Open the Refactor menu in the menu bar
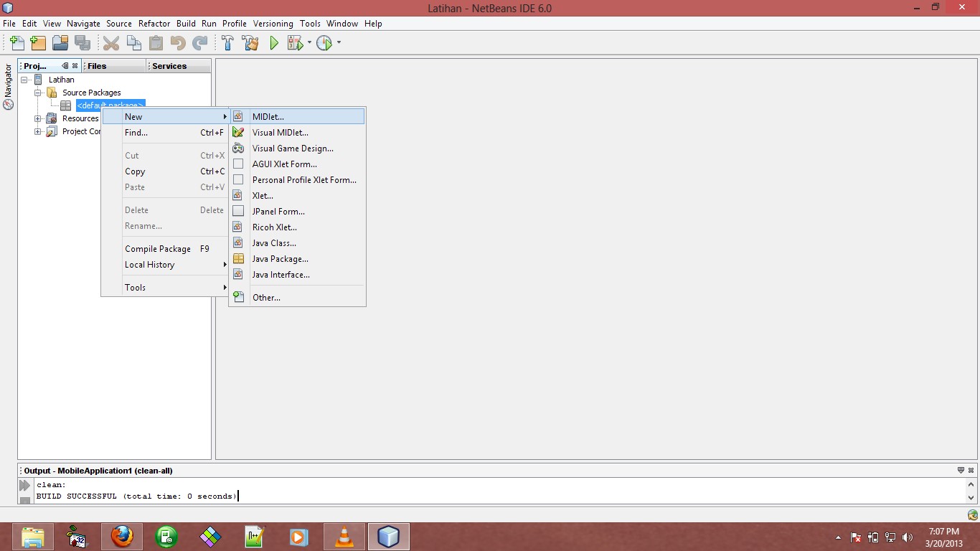 click(x=154, y=24)
